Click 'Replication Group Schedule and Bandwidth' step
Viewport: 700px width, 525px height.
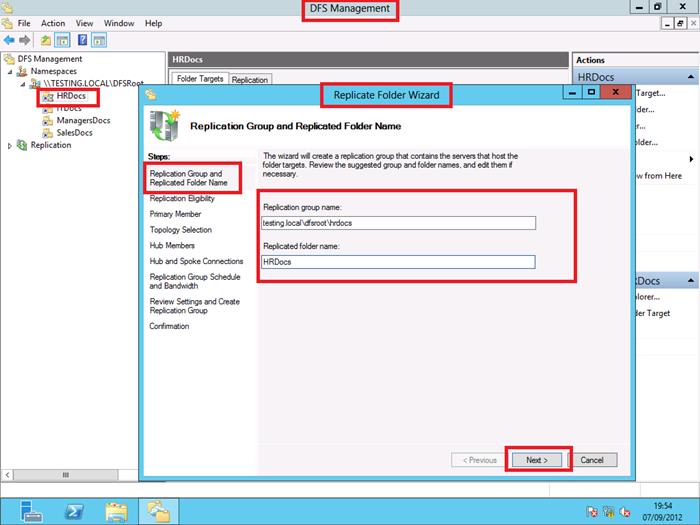tap(195, 281)
